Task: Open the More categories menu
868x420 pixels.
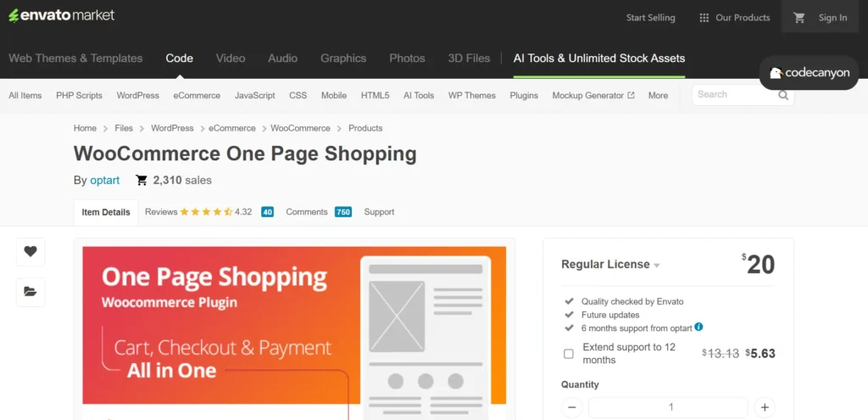Action: 658,95
